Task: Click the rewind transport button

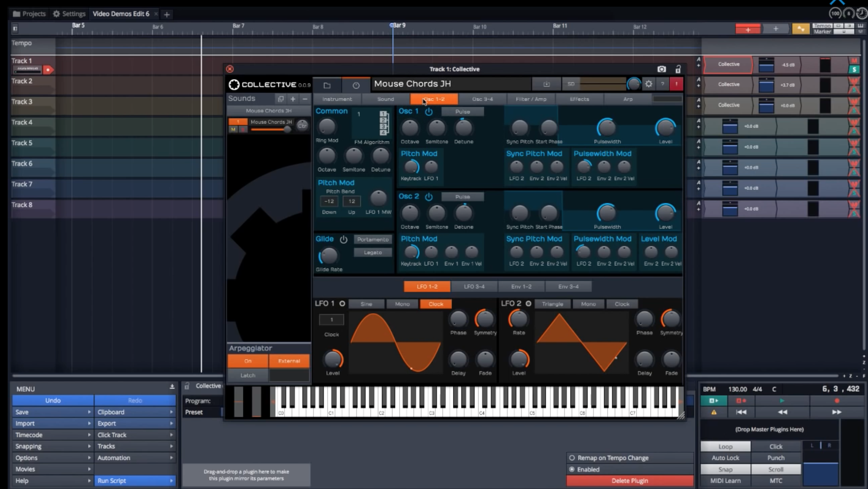Action: click(x=782, y=412)
